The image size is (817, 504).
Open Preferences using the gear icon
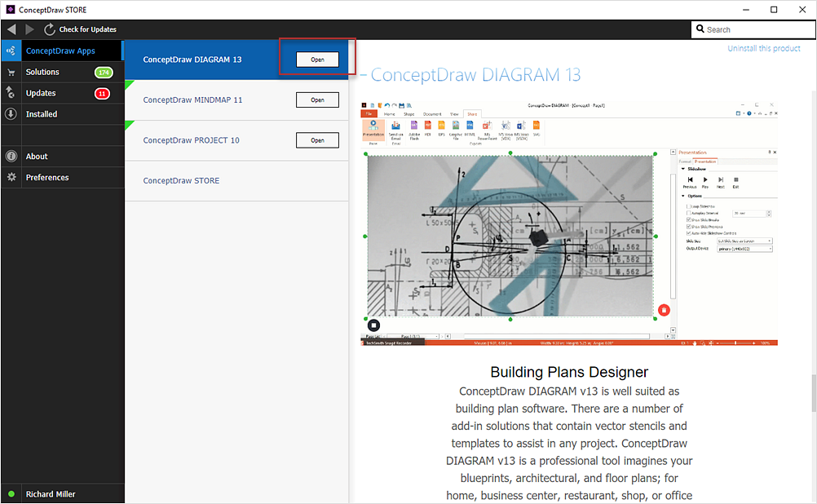(11, 178)
